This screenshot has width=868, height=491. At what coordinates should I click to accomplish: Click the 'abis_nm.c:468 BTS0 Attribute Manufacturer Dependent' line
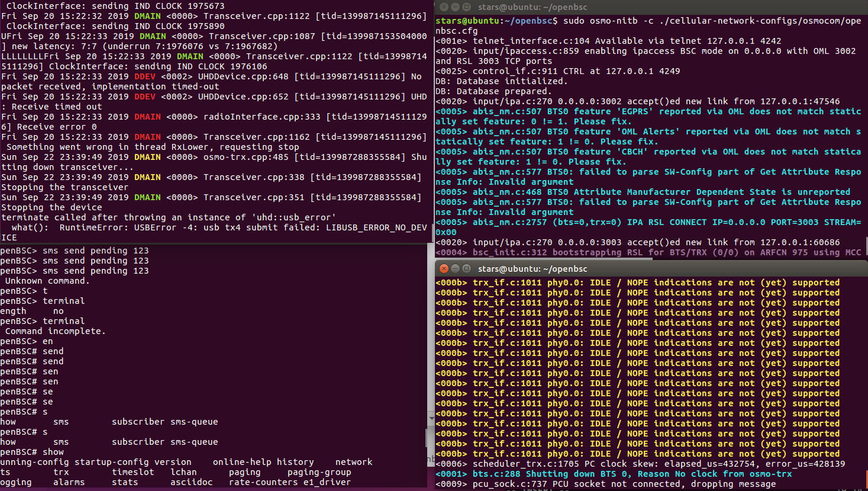tap(643, 192)
